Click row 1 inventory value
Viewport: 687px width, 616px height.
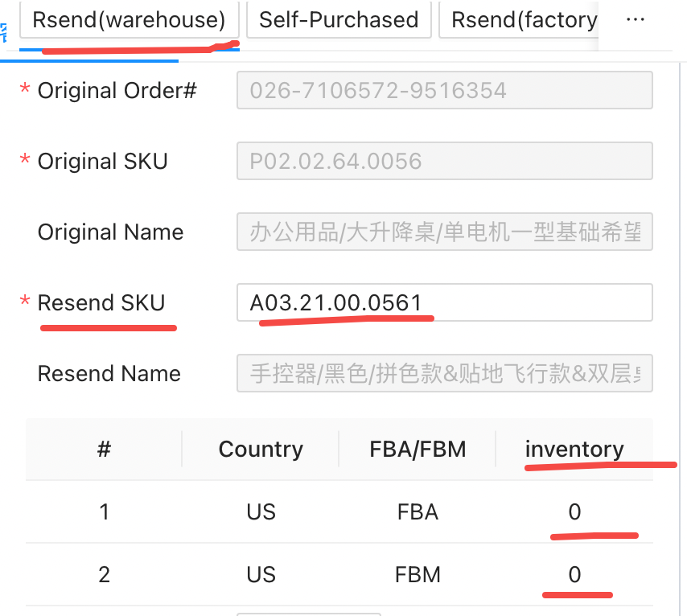tap(574, 511)
